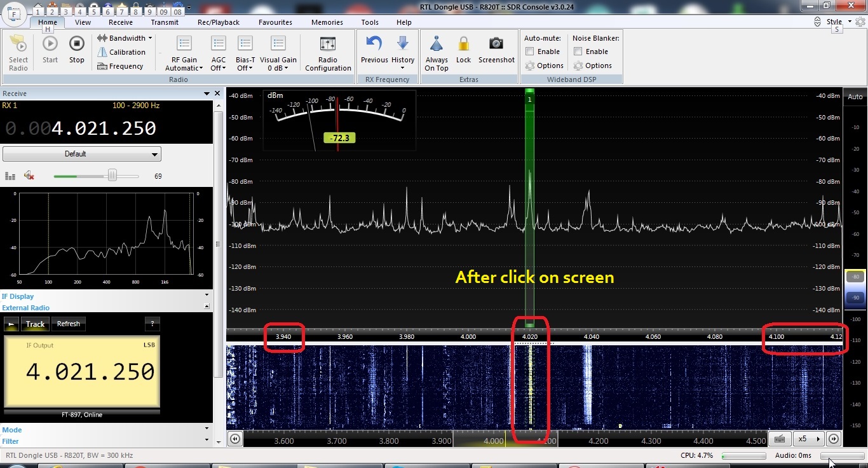Open the Default profile dropdown
The image size is (868, 468).
coord(82,154)
